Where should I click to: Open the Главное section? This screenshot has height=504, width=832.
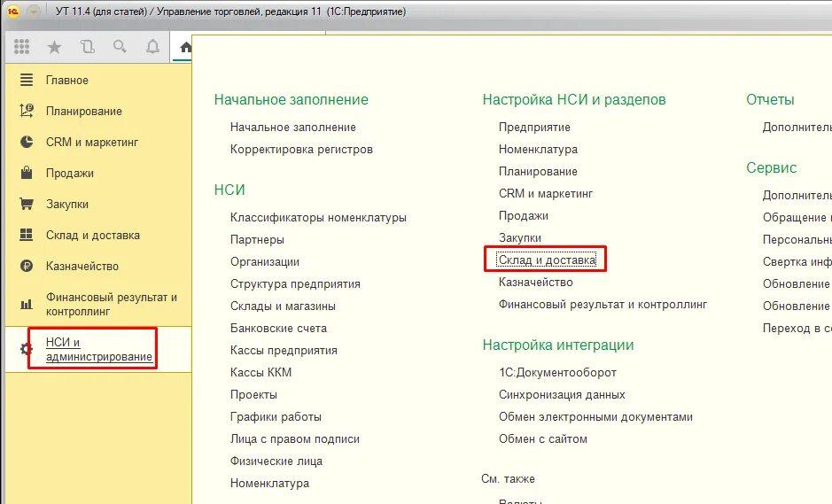tap(66, 80)
